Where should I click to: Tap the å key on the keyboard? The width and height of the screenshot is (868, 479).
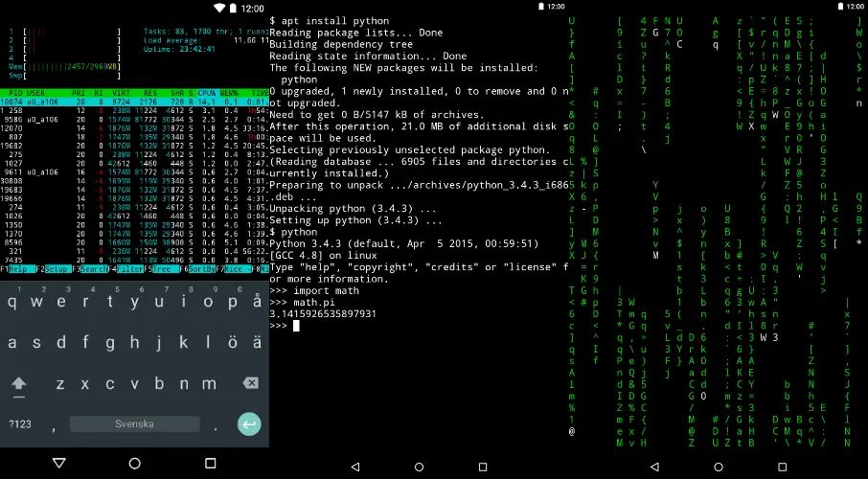(x=257, y=302)
